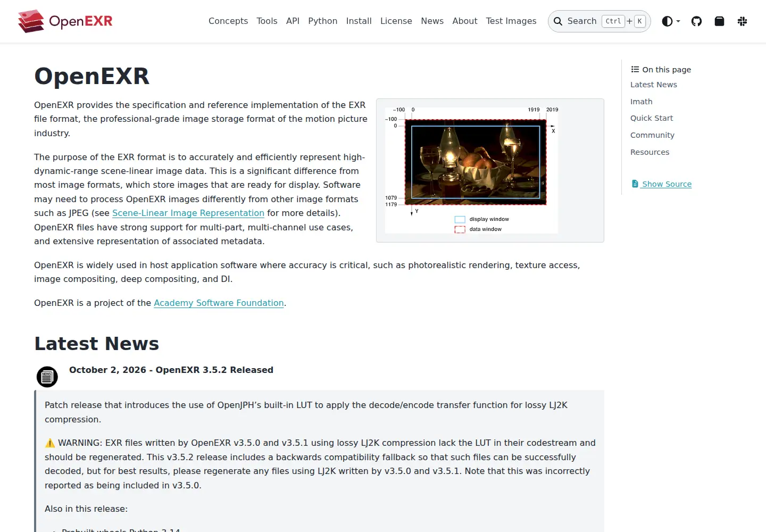This screenshot has height=532, width=766.
Task: Open the News navigation item
Action: point(432,21)
